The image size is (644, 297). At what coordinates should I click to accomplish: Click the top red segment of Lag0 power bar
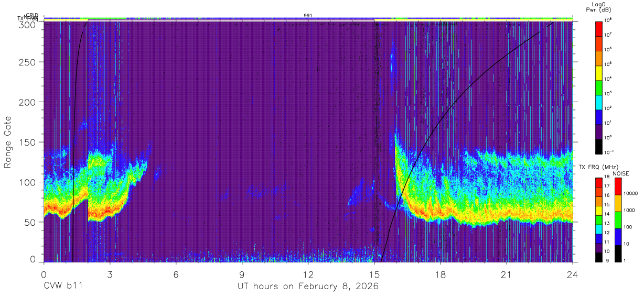click(599, 28)
